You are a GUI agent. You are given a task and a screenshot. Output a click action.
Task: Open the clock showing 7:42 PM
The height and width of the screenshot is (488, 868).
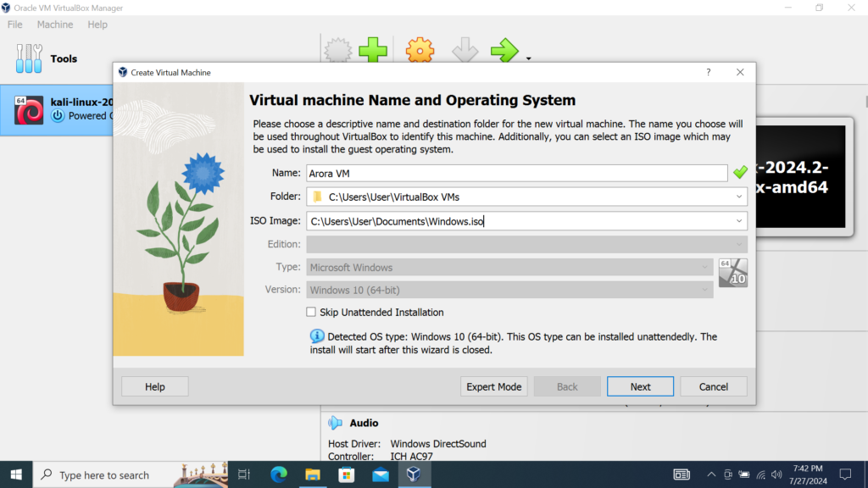808,474
